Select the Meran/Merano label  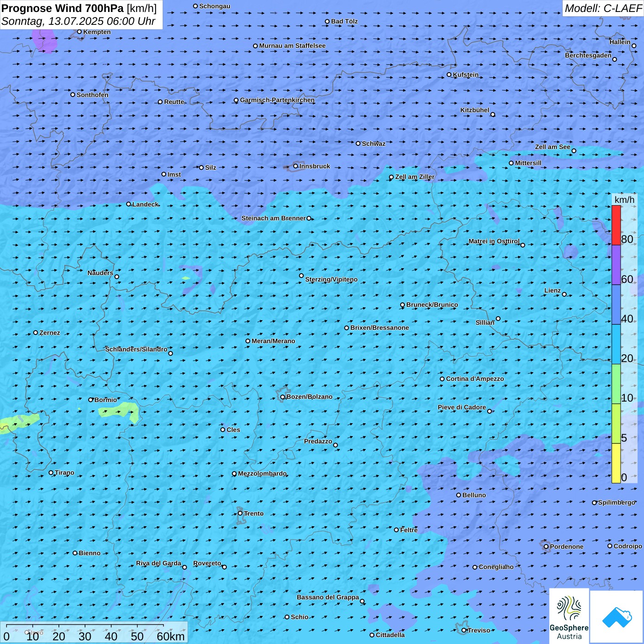coord(273,341)
